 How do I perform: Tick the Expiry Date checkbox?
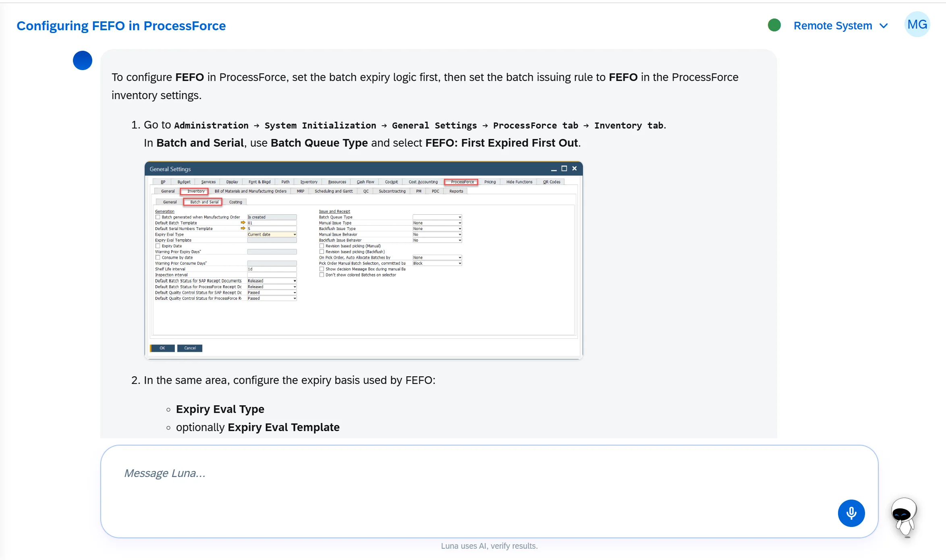tap(158, 246)
